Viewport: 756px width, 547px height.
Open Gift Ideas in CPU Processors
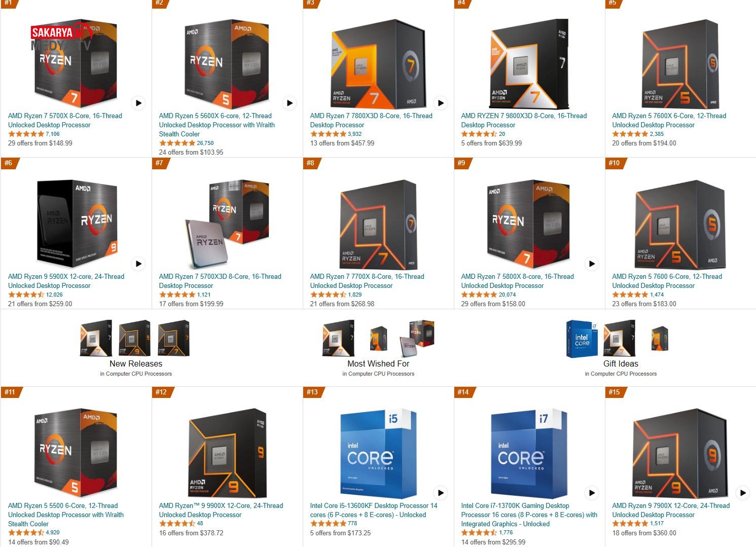[x=621, y=363]
